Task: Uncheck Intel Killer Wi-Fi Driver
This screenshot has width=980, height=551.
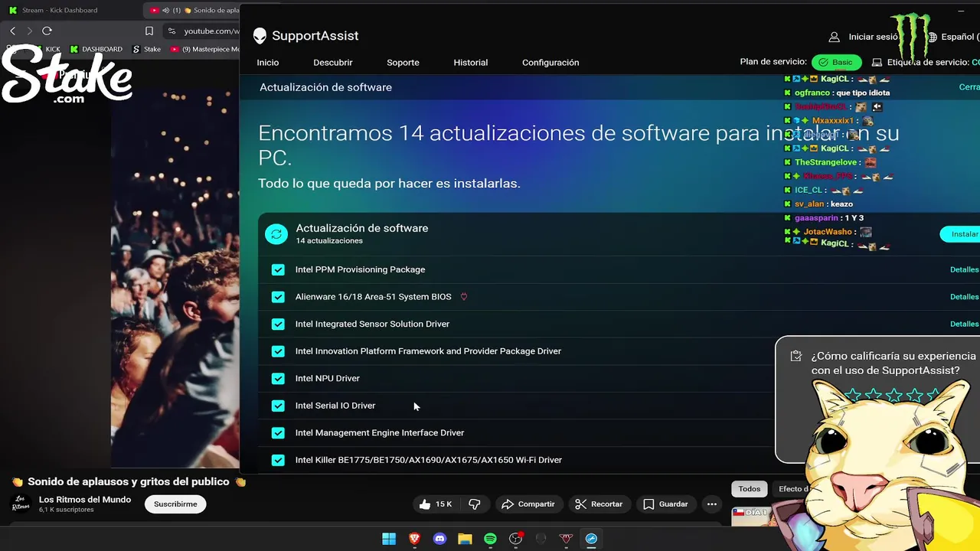Action: 278,460
